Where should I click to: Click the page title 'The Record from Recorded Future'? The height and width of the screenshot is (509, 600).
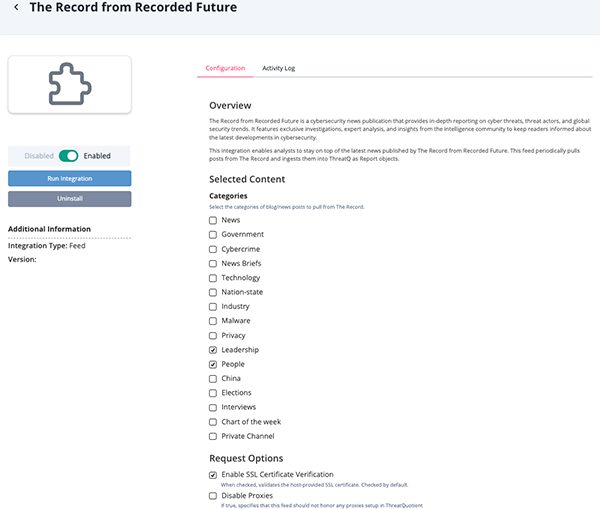click(133, 7)
